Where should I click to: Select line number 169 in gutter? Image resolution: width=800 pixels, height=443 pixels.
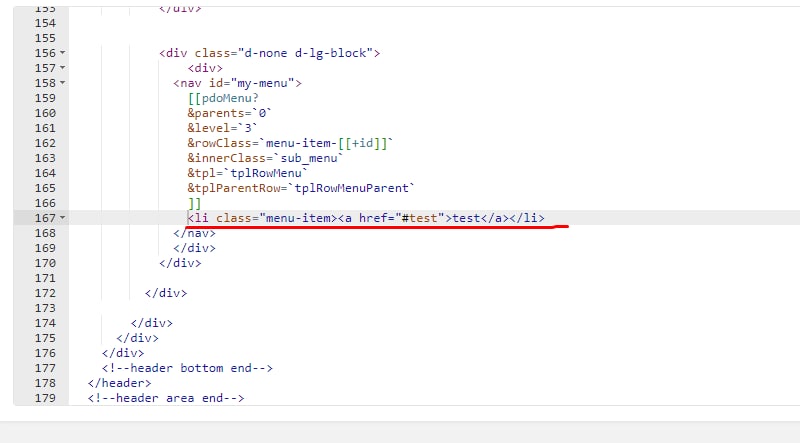45,248
